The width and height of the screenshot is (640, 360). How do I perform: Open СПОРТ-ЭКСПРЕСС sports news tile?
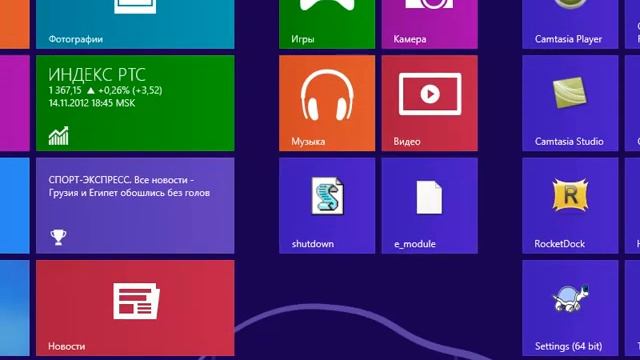pyautogui.click(x=135, y=206)
